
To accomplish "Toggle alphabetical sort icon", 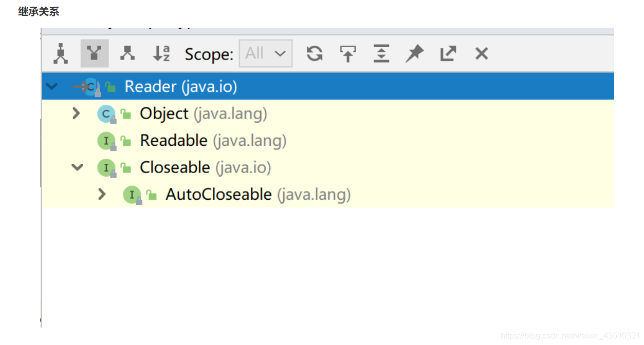I will [161, 53].
